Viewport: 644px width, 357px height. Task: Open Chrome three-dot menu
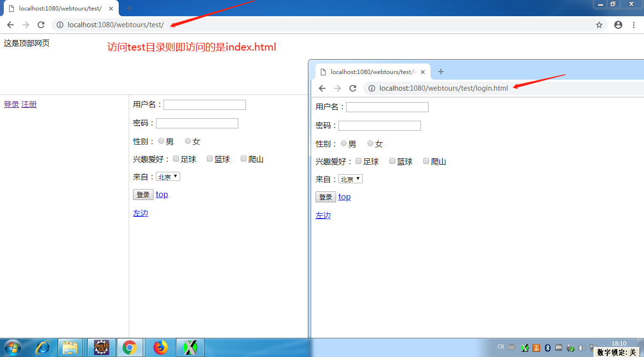tap(634, 25)
